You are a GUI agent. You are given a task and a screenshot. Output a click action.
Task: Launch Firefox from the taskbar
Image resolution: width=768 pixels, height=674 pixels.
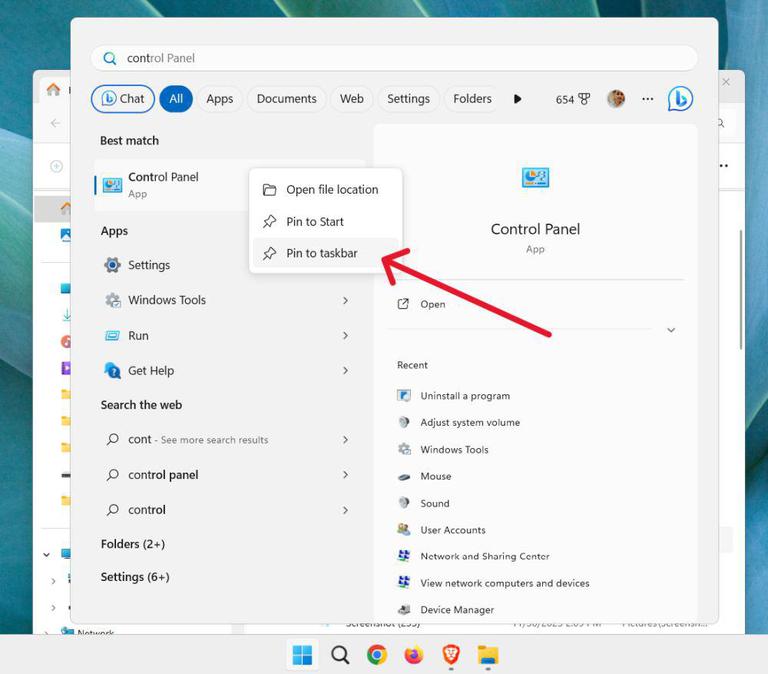(414, 655)
